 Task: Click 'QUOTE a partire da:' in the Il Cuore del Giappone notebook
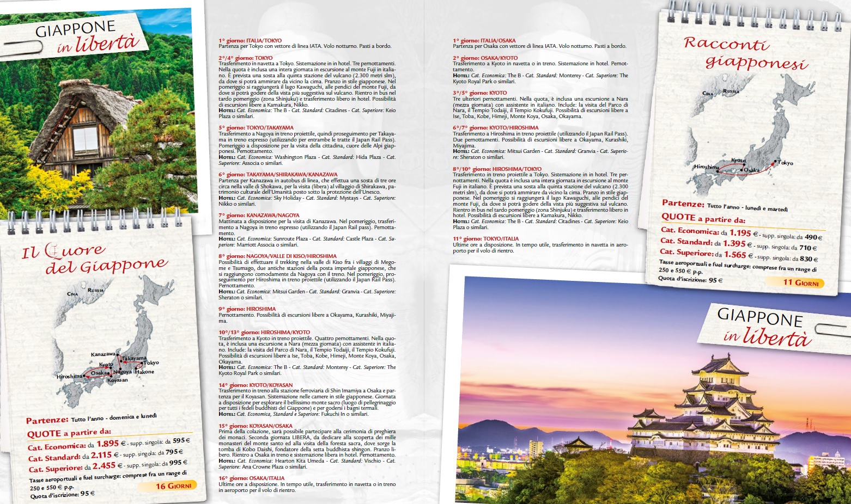[69, 433]
